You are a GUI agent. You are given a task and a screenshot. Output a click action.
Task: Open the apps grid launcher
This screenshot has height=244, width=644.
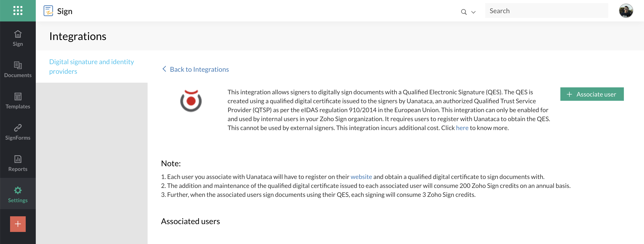pyautogui.click(x=18, y=11)
